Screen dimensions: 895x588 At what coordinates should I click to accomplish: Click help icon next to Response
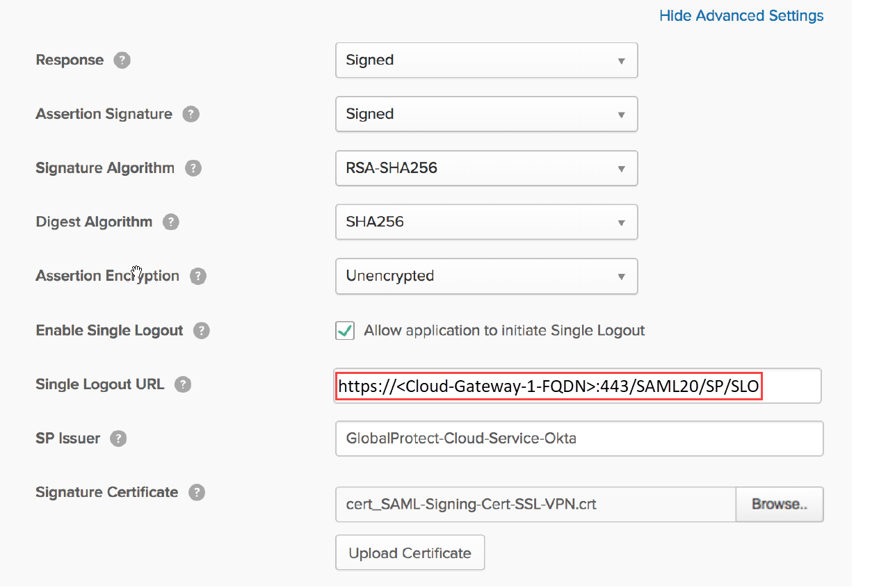point(122,60)
